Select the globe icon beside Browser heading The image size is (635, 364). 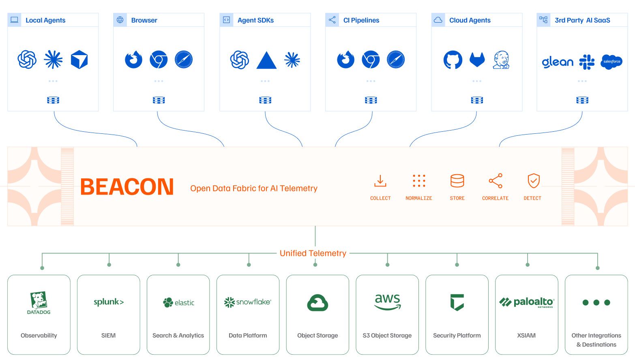pos(120,20)
